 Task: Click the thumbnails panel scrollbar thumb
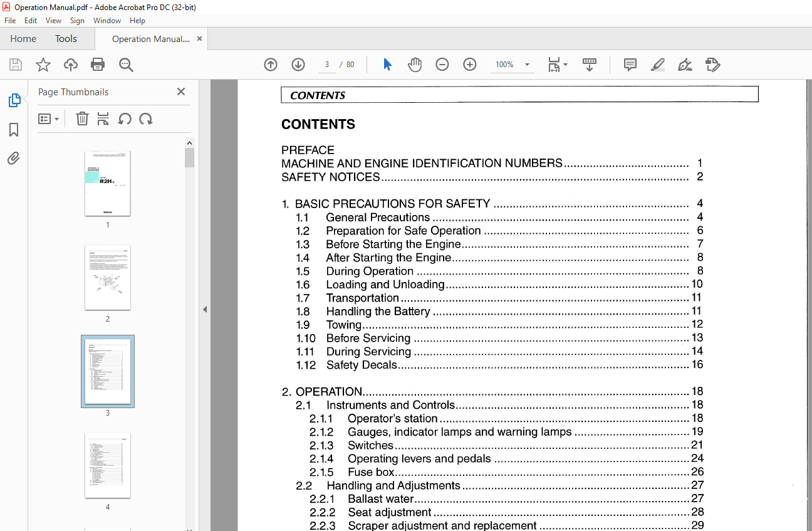point(190,158)
